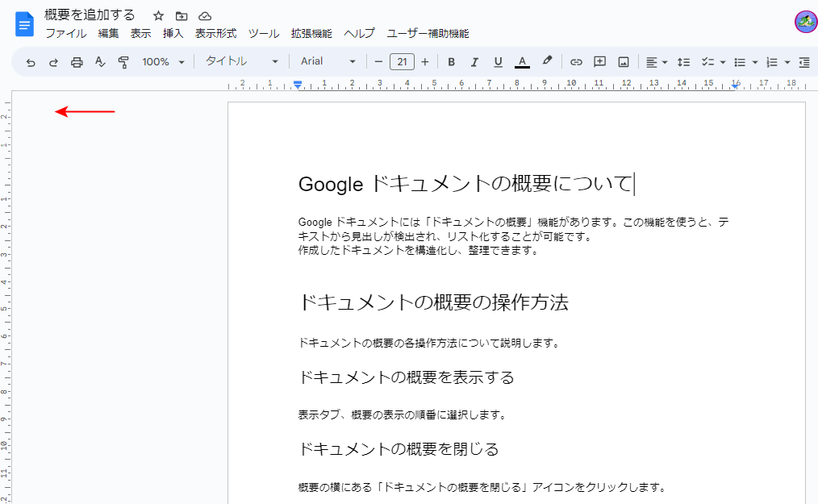Image resolution: width=818 pixels, height=504 pixels.
Task: Star this document
Action: click(x=159, y=15)
